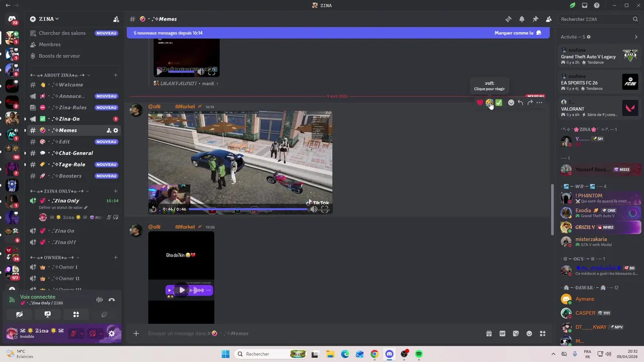React with the rofl emoji

[x=489, y=103]
